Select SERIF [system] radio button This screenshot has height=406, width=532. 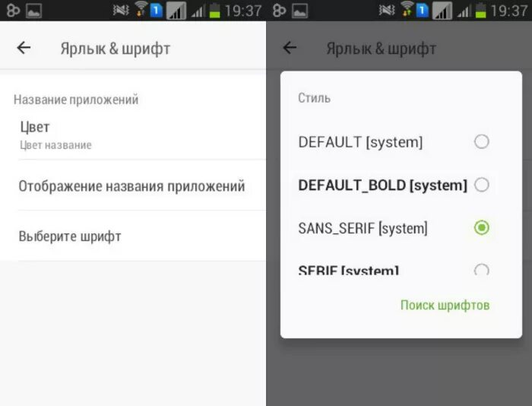[481, 270]
